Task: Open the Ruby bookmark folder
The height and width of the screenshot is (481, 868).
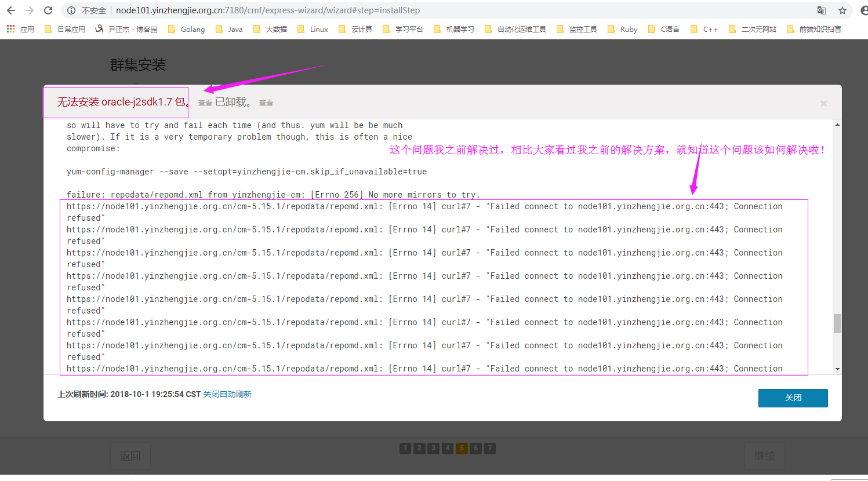Action: [x=622, y=29]
